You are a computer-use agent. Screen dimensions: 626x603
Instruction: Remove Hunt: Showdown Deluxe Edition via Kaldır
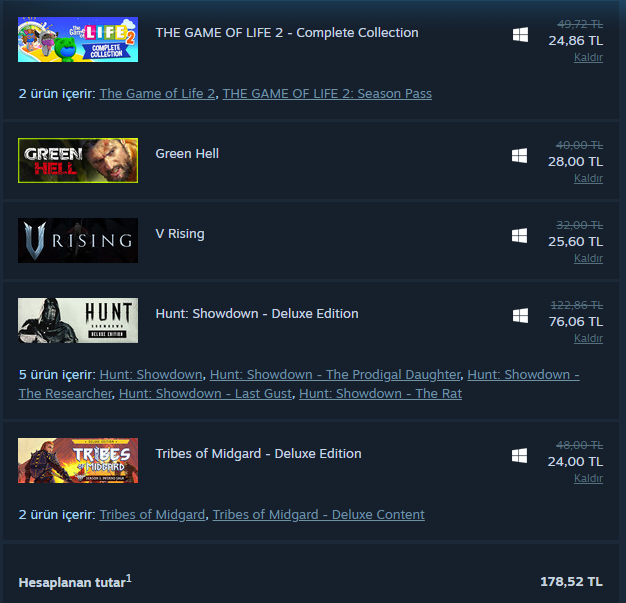[588, 338]
